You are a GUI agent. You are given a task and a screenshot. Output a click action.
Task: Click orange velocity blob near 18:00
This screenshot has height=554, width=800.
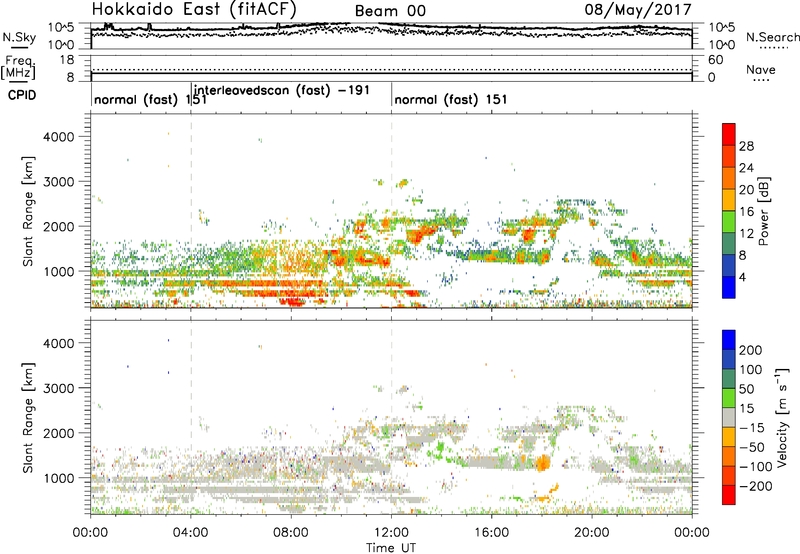point(542,463)
